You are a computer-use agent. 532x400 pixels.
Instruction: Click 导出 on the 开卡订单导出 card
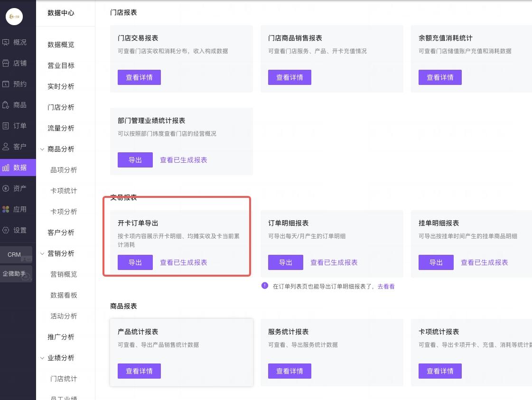click(135, 262)
